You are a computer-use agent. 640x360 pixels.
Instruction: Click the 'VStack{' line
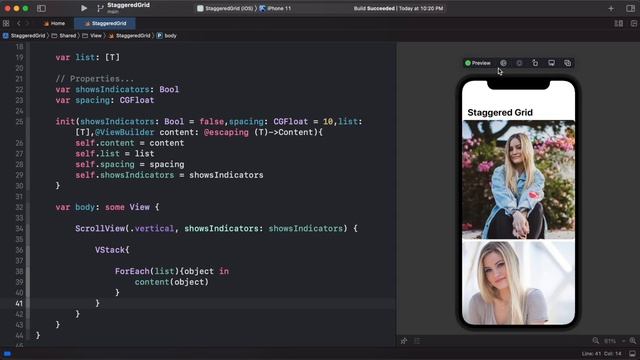point(112,250)
